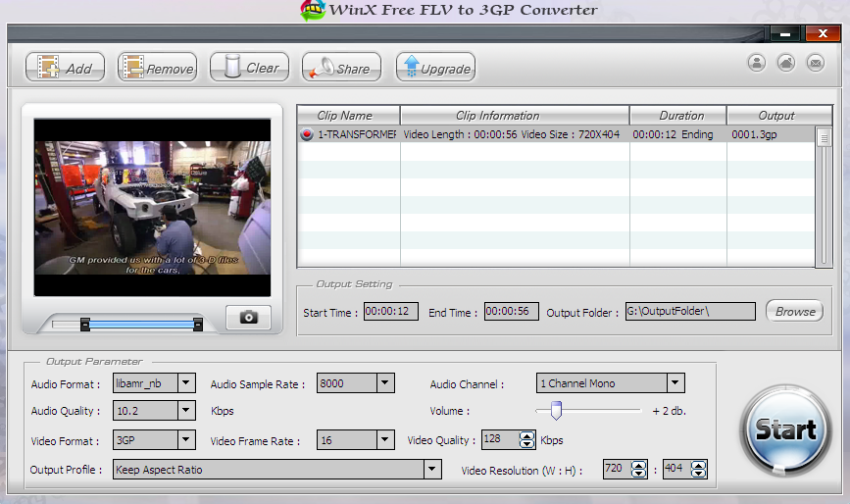Open the Audio Sample Rate dropdown

point(385,382)
